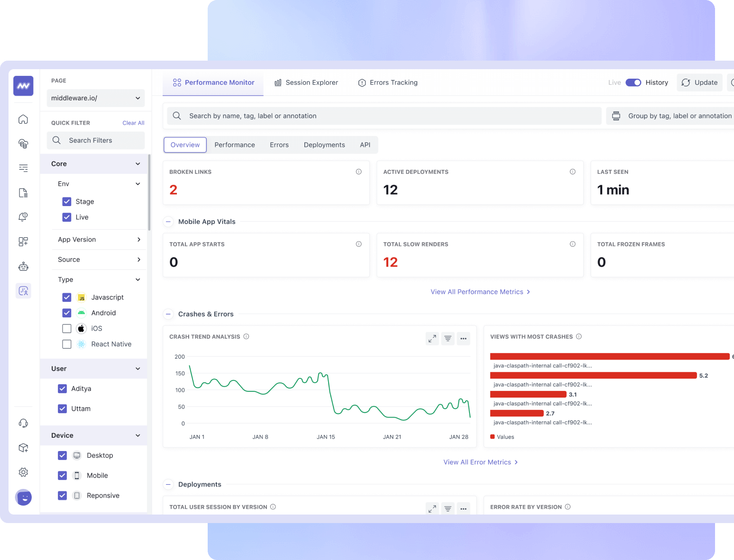Open the three-dot menu on Crash Trend Analysis
Screen dimensions: 734x560
(x=463, y=338)
